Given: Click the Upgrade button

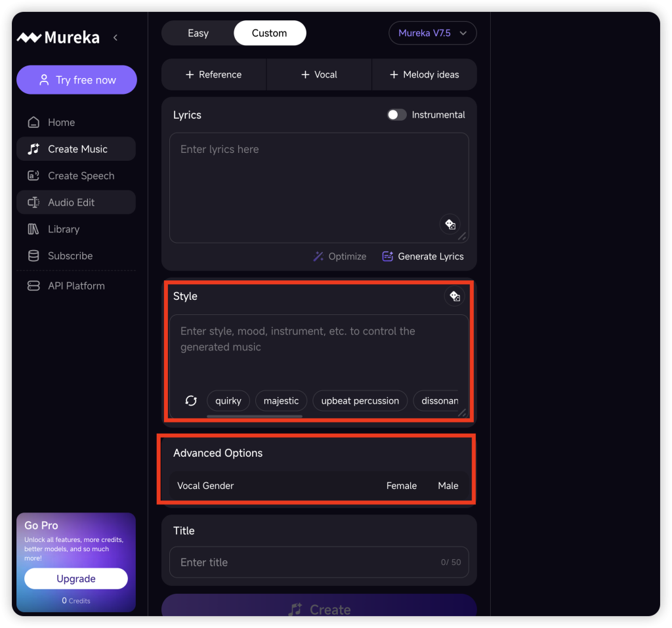Looking at the screenshot, I should point(76,579).
